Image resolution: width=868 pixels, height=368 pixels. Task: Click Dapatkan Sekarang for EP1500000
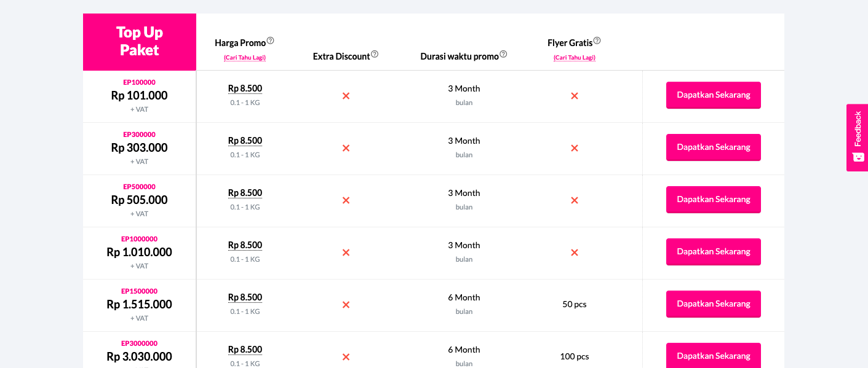click(x=713, y=303)
